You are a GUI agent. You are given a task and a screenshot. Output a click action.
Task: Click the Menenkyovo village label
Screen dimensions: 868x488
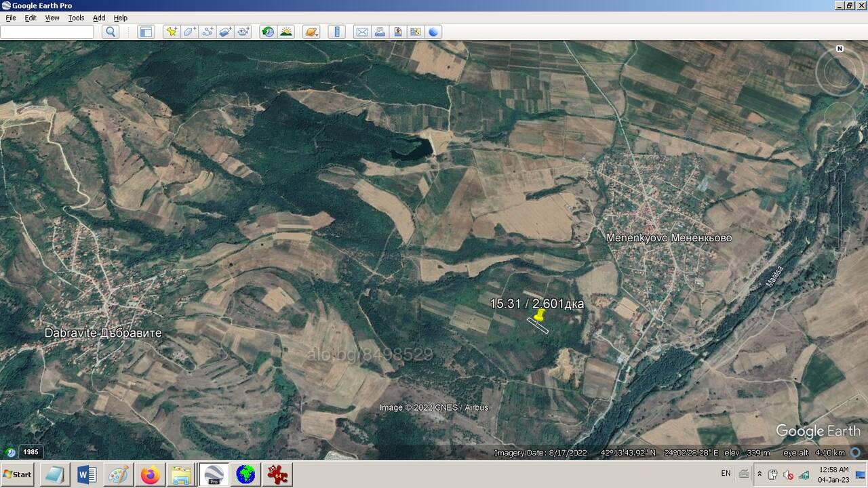coord(669,238)
